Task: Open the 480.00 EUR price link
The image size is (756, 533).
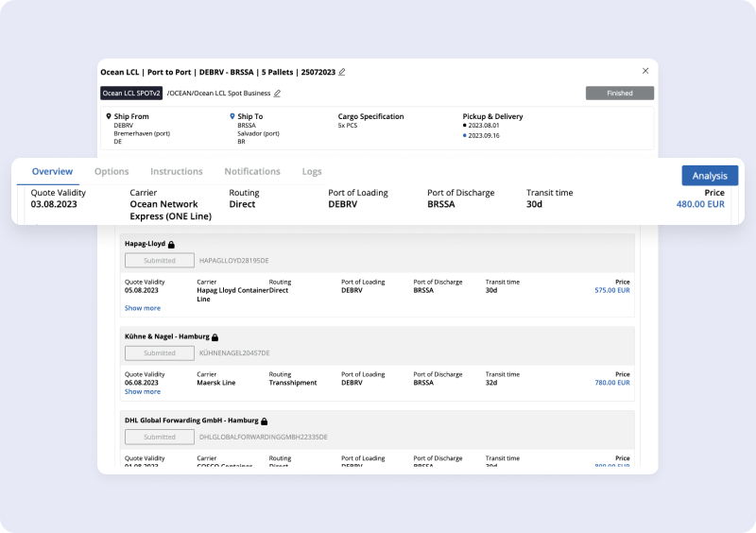Action: 700,204
